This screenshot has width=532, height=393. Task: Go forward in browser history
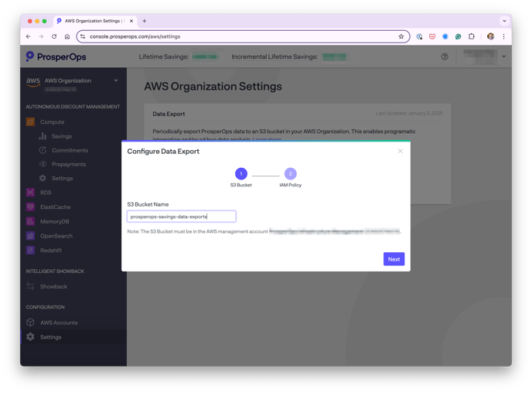[x=41, y=36]
